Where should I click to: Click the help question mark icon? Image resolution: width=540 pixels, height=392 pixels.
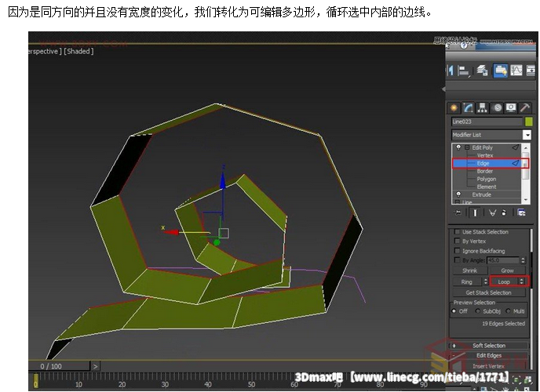pyautogui.click(x=464, y=45)
